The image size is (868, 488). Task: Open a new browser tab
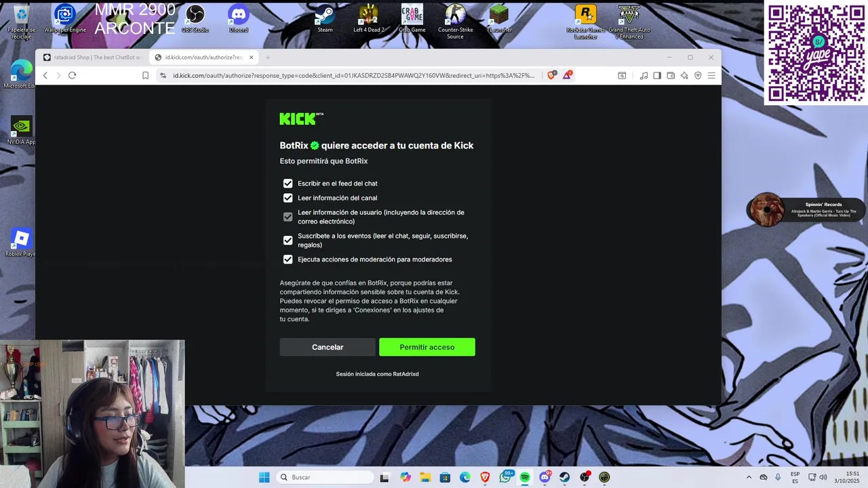pyautogui.click(x=268, y=58)
